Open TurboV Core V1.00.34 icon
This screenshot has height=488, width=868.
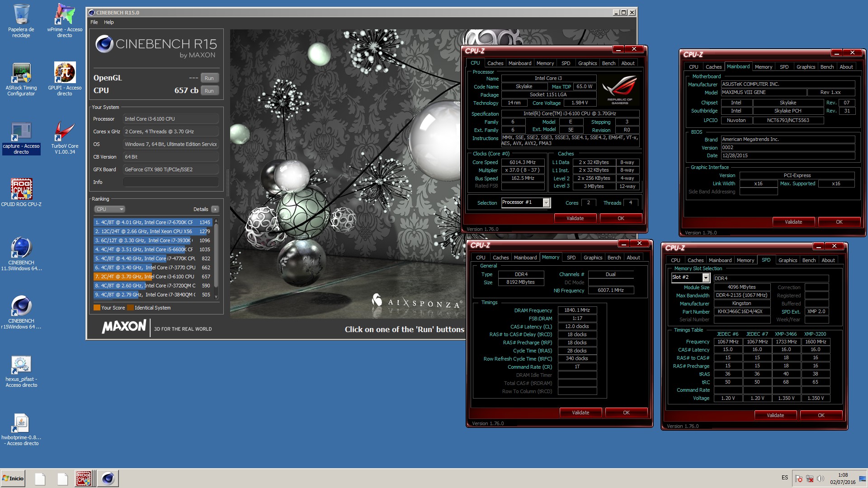[x=65, y=138]
